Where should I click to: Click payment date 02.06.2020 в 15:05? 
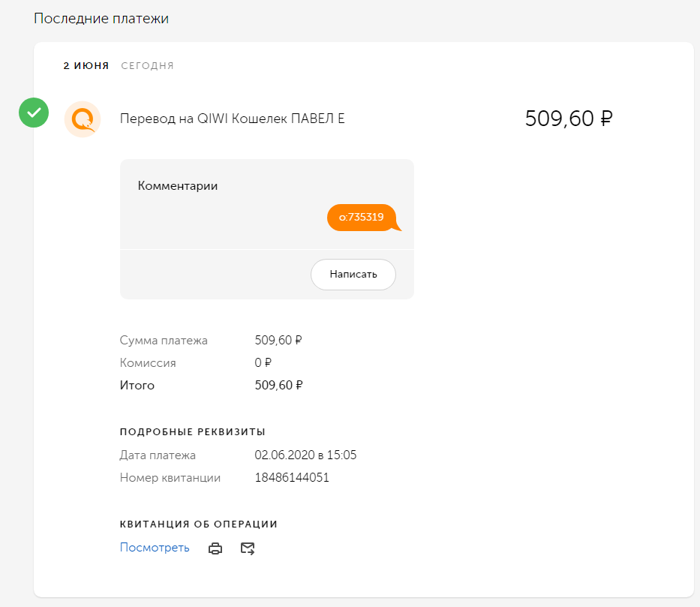pos(305,455)
